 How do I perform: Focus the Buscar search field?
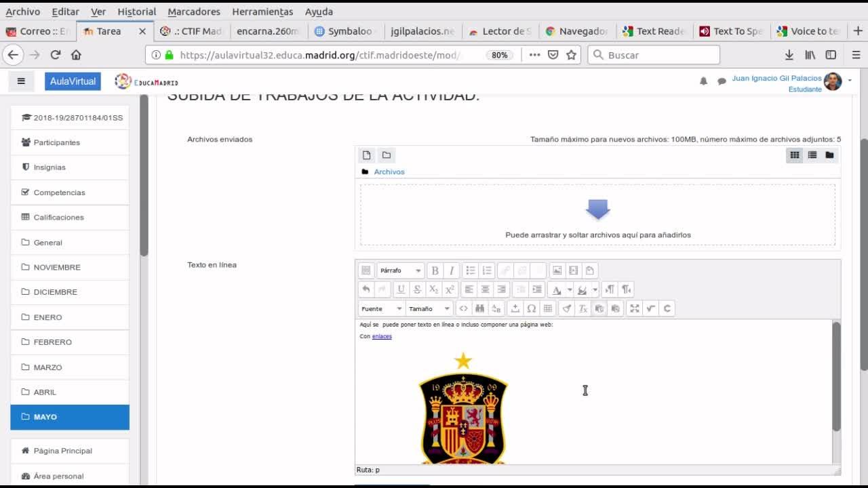pyautogui.click(x=654, y=55)
